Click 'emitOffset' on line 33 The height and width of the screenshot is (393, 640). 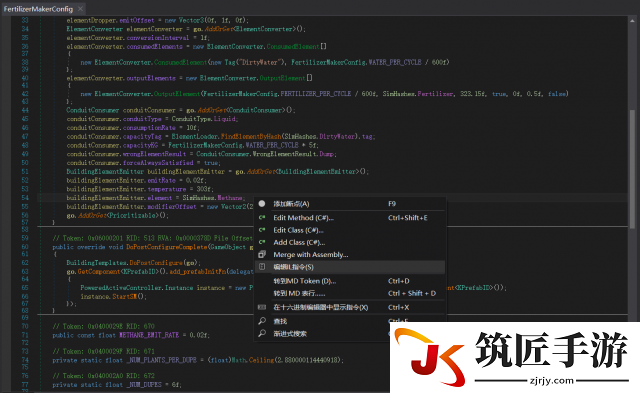click(136, 20)
